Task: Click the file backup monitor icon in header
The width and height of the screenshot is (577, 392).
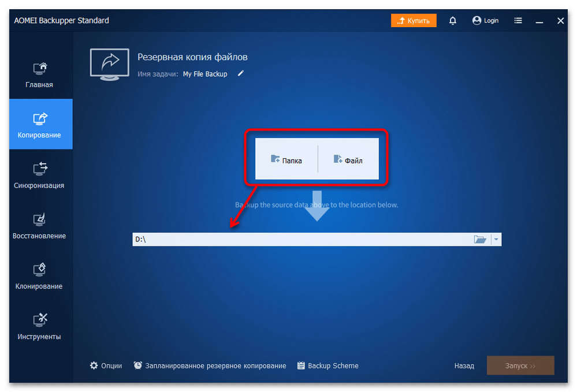Action: [x=110, y=64]
